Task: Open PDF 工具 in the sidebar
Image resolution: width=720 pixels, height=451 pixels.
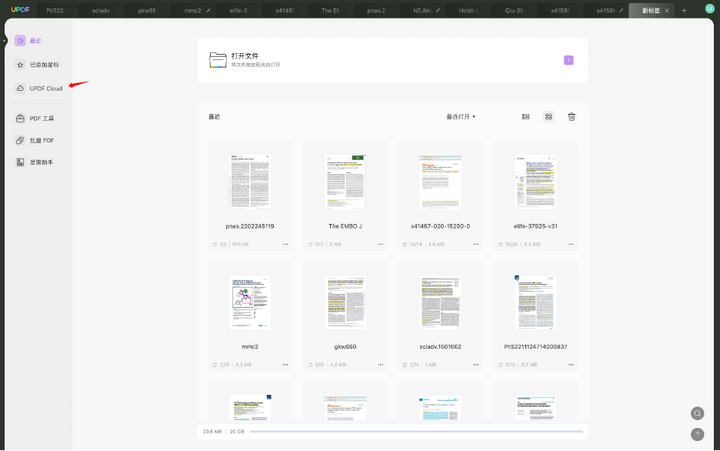Action: (x=35, y=118)
